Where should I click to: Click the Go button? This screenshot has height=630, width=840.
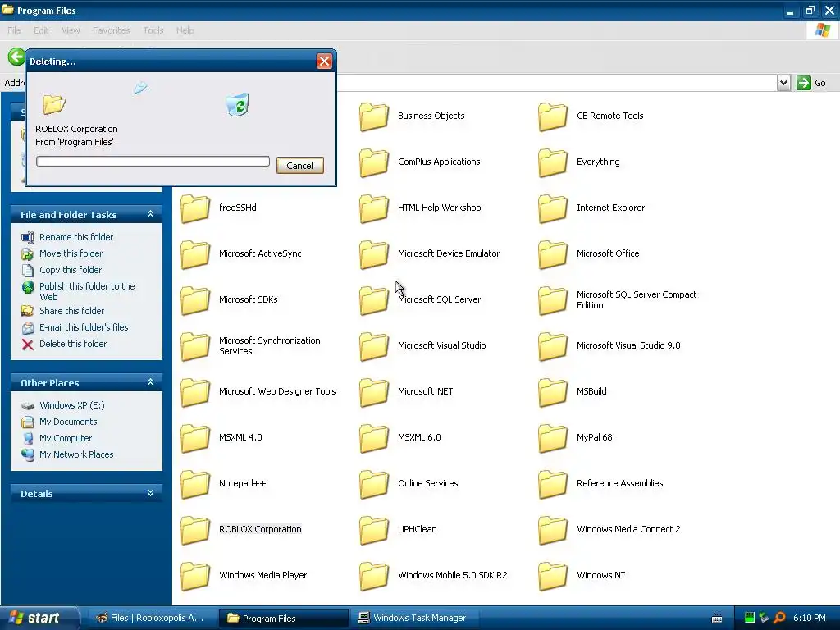point(811,83)
